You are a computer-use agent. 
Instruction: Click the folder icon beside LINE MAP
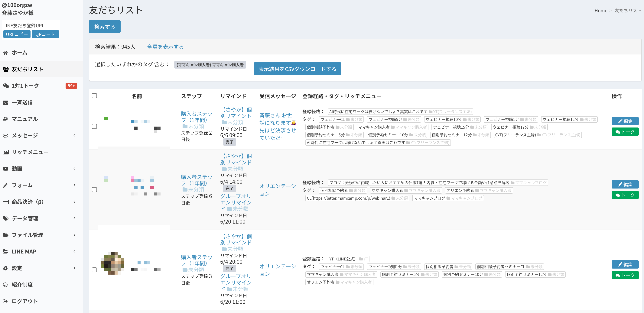[5, 252]
